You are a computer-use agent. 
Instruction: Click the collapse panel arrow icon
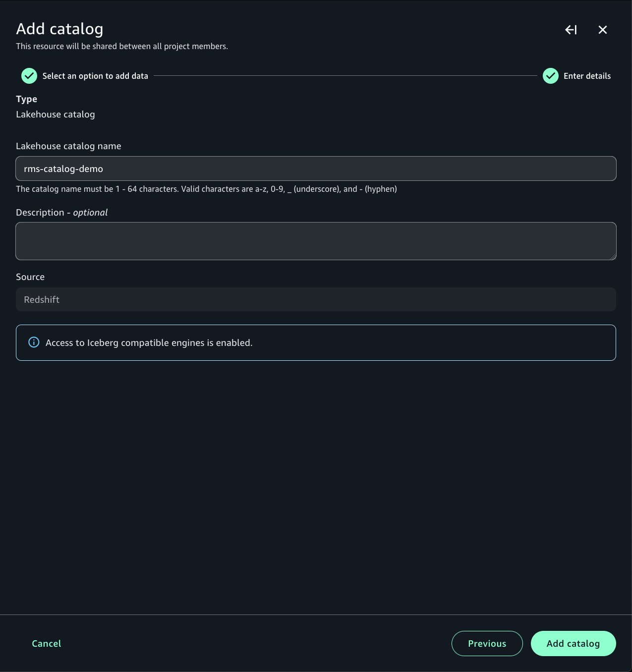pos(571,30)
